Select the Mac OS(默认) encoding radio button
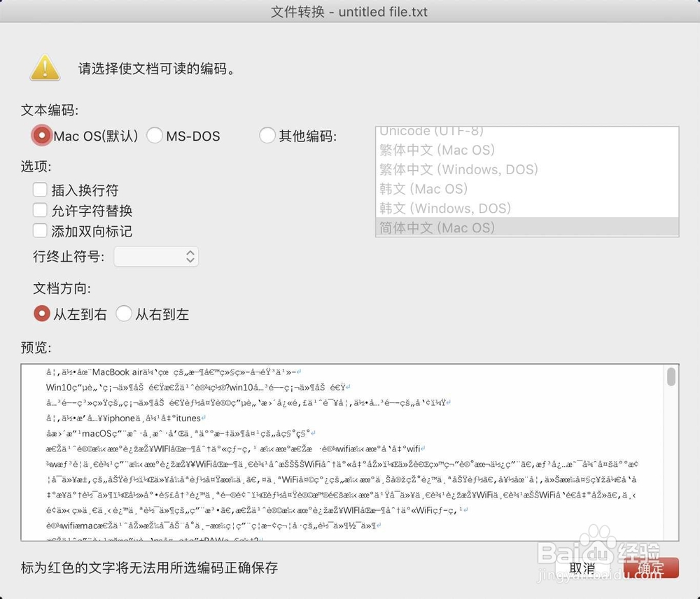The width and height of the screenshot is (700, 599). [x=41, y=136]
